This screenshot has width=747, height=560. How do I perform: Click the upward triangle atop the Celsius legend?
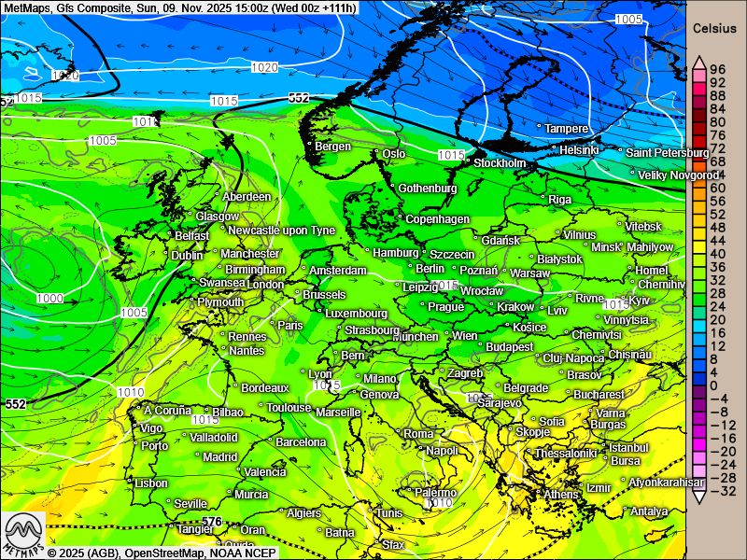[x=698, y=63]
